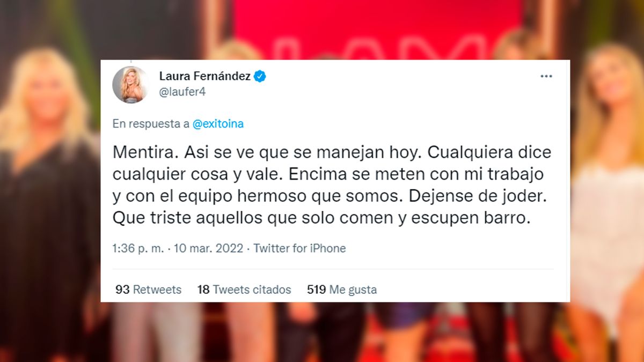
Task: Click the blurred blonde woman in black
Action: click(x=49, y=204)
